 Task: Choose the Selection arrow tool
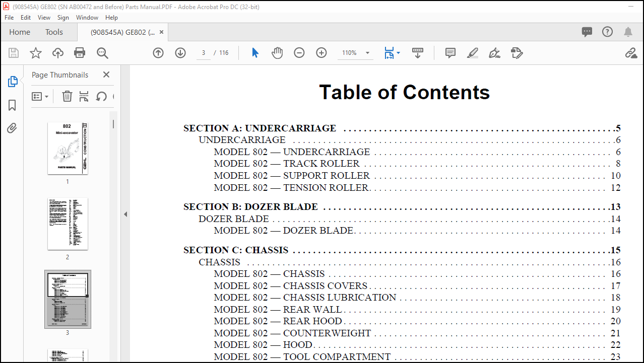(x=255, y=53)
